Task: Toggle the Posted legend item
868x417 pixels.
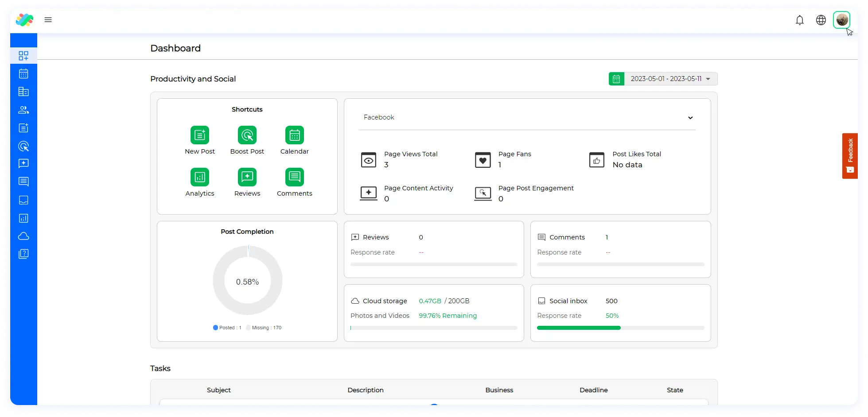Action: [x=227, y=328]
